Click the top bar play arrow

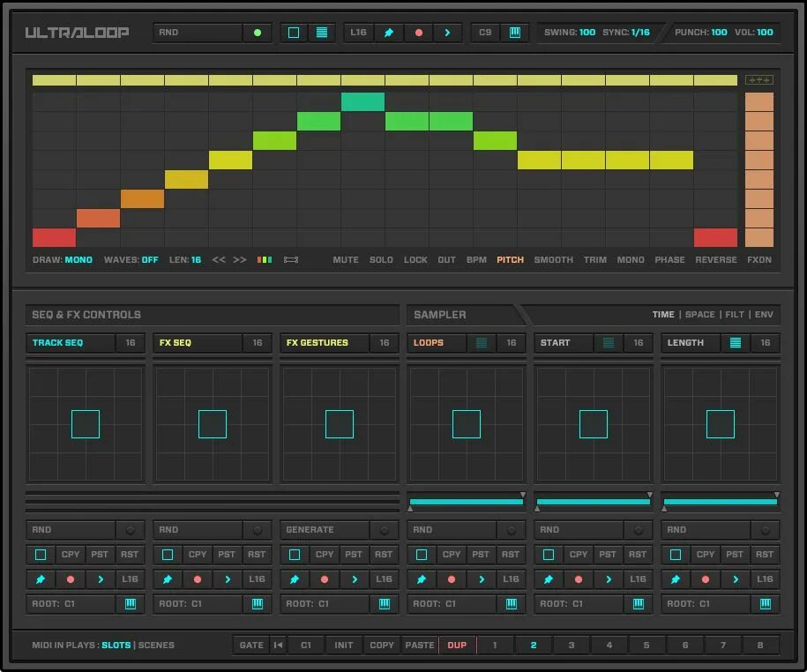tap(447, 33)
